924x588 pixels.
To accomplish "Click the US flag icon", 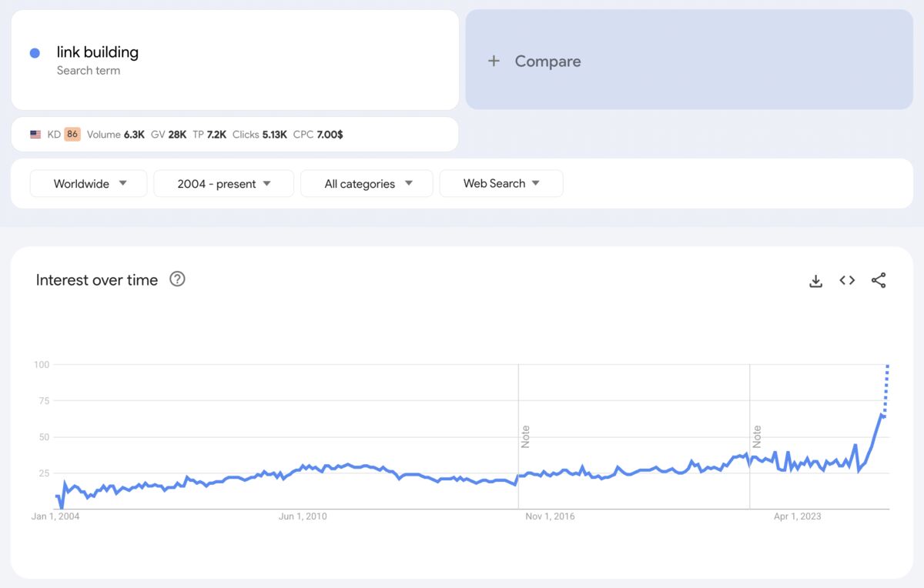I will point(35,134).
